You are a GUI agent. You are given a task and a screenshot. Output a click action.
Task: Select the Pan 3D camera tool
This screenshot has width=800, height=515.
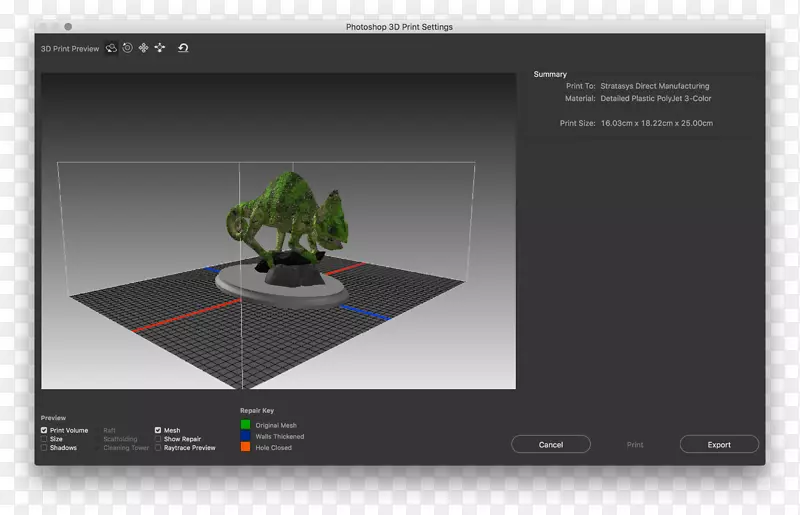click(x=143, y=48)
